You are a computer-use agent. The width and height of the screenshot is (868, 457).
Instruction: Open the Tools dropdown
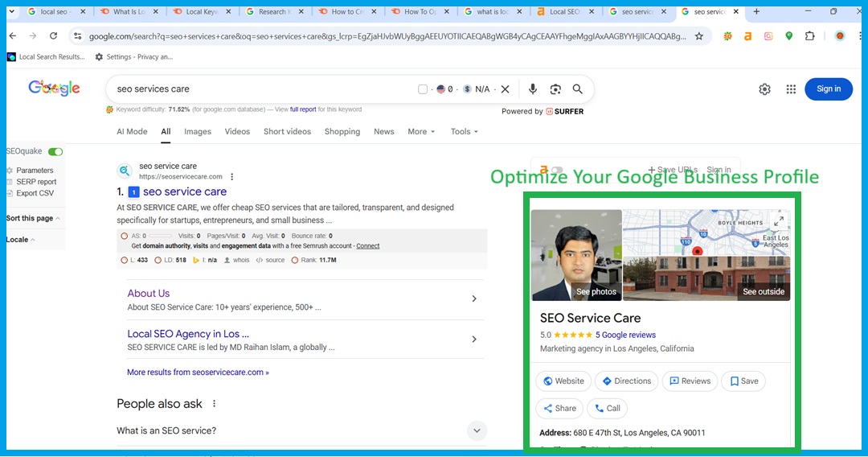(464, 132)
